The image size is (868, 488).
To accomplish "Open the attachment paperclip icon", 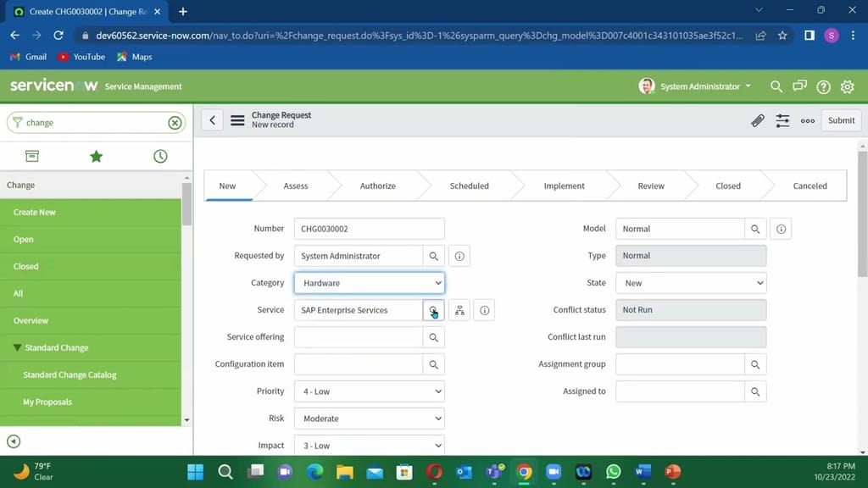I will point(757,120).
